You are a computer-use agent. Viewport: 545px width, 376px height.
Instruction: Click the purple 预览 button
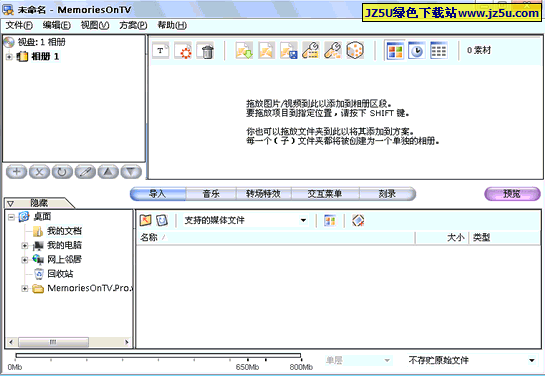click(512, 194)
